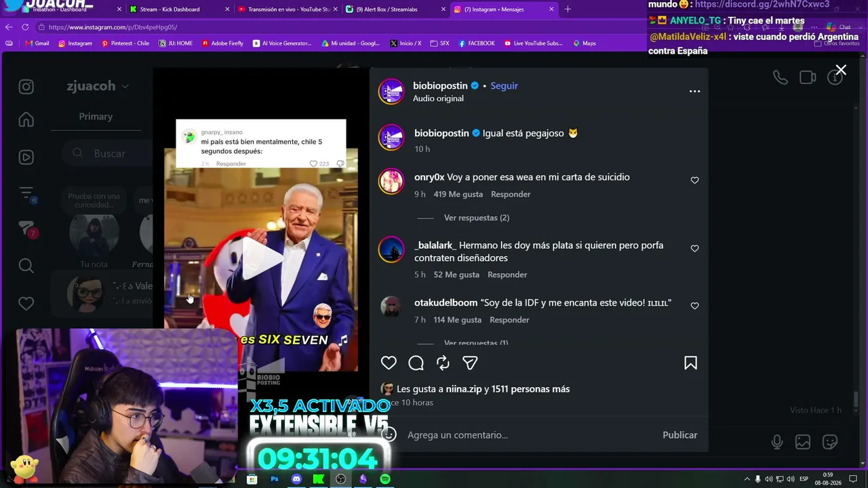The image size is (868, 488).
Task: Like the comment by onry0x
Action: pyautogui.click(x=694, y=180)
